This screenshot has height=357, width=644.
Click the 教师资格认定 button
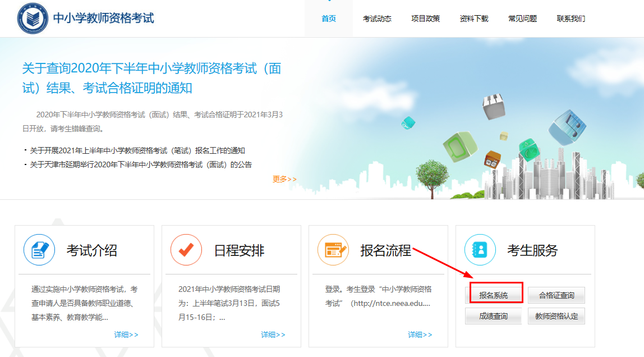(x=556, y=315)
